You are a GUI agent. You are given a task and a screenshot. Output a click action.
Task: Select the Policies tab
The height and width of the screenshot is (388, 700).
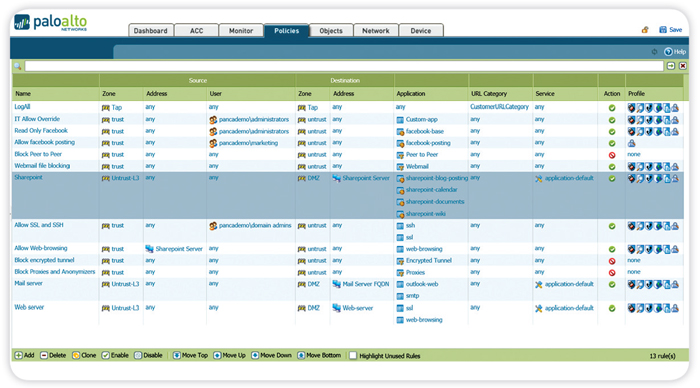(x=286, y=30)
